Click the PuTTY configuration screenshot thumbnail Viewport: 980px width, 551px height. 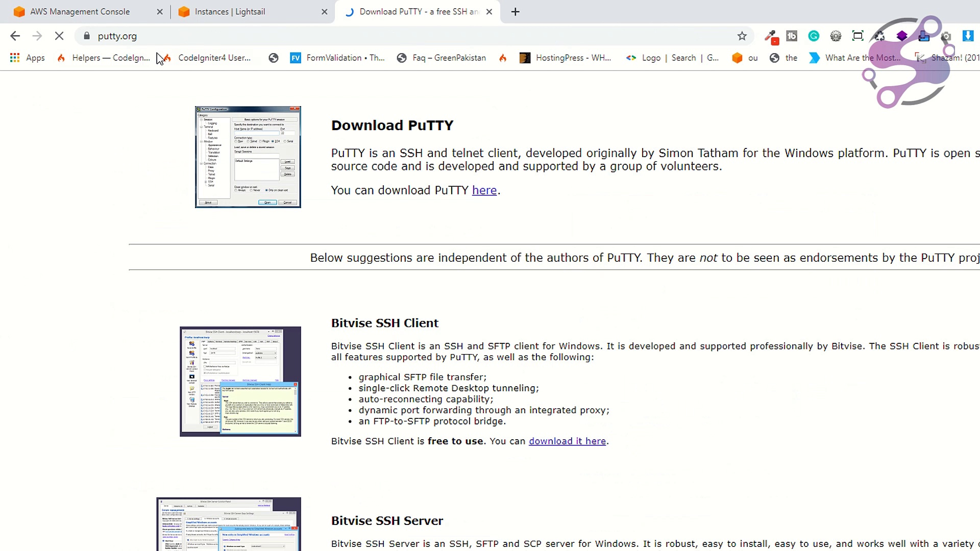point(248,157)
